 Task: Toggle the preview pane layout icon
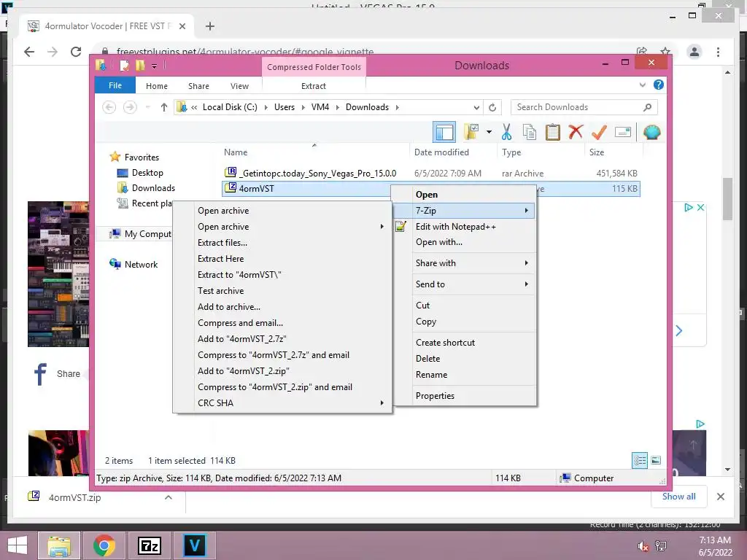(x=444, y=132)
